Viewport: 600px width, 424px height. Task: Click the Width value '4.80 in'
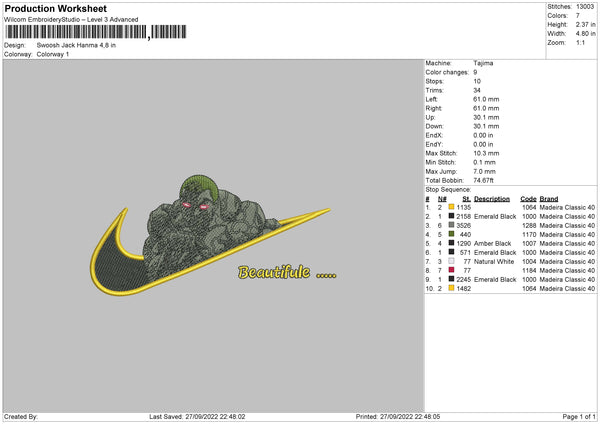pyautogui.click(x=585, y=34)
